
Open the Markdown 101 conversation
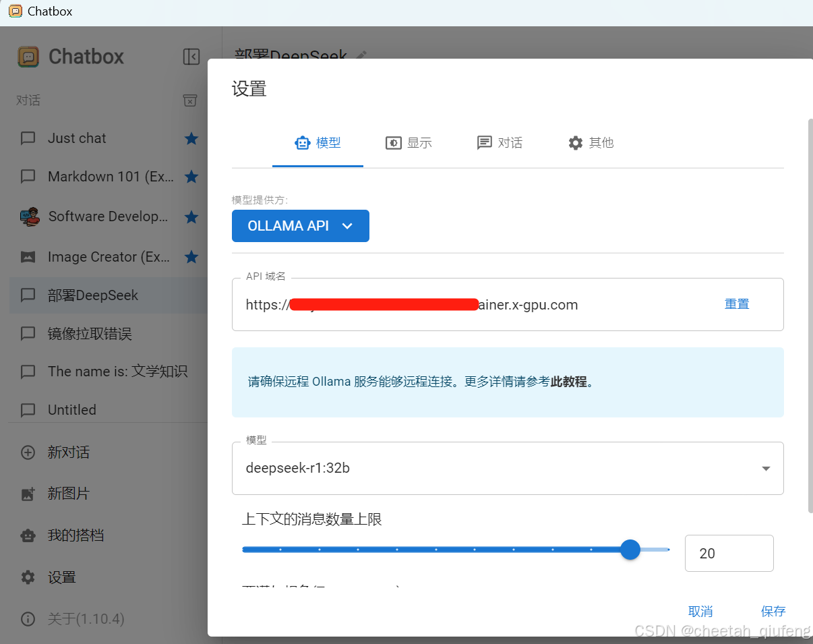(108, 177)
